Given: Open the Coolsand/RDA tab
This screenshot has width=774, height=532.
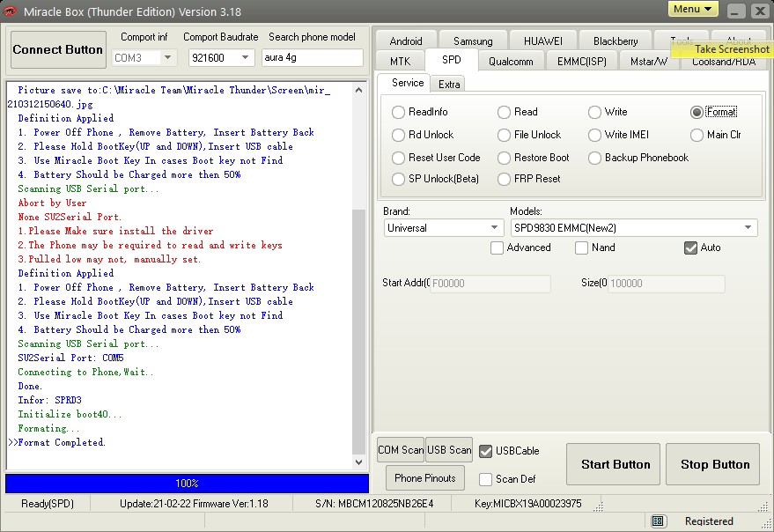Looking at the screenshot, I should click(x=724, y=63).
